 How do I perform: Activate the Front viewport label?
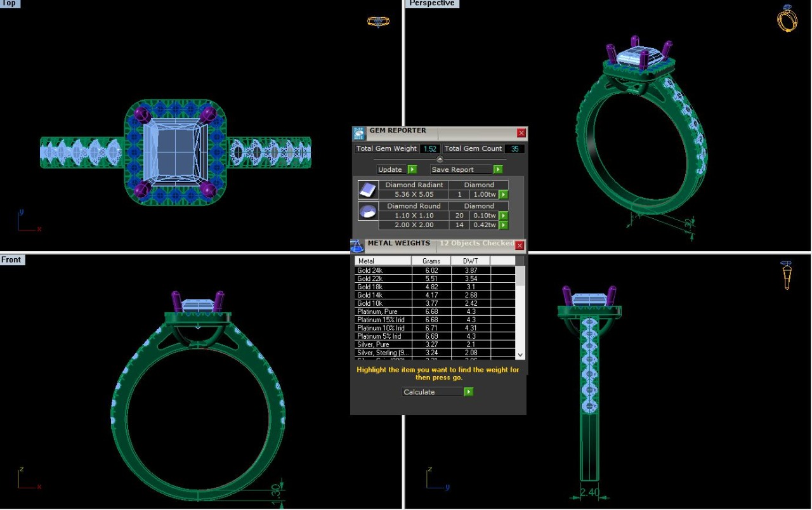point(11,259)
